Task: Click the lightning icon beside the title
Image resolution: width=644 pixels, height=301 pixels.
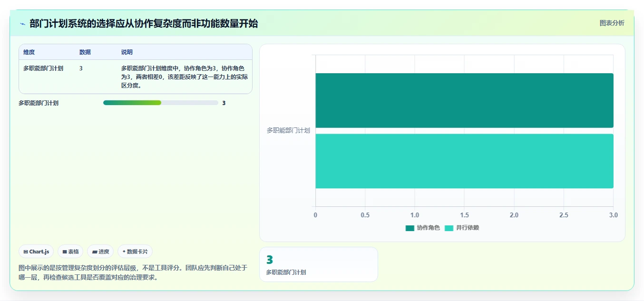Action: [x=22, y=24]
